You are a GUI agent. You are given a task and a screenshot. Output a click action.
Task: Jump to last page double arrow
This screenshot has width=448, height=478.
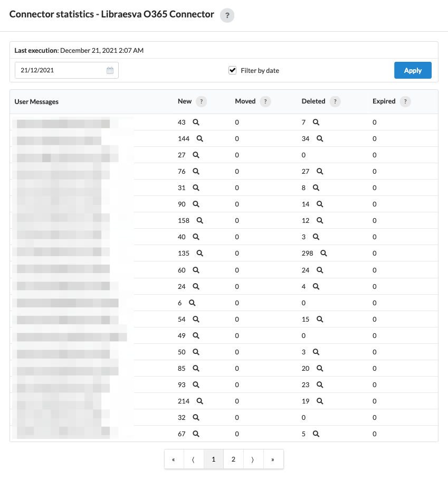tap(273, 459)
